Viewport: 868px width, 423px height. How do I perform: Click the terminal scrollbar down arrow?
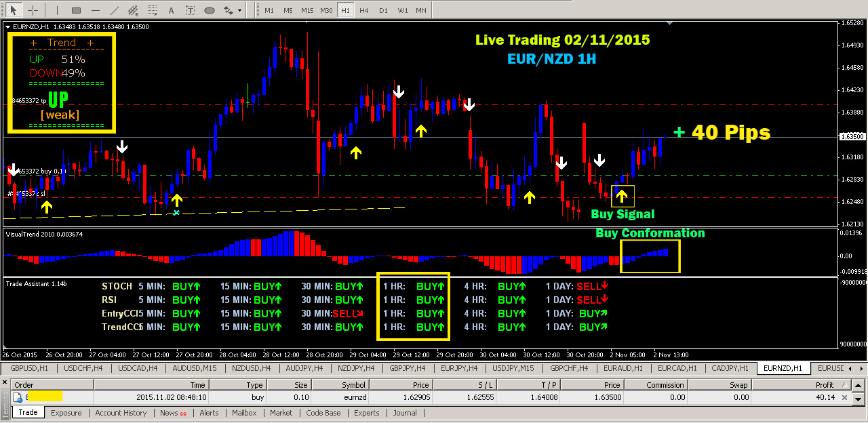(859, 399)
